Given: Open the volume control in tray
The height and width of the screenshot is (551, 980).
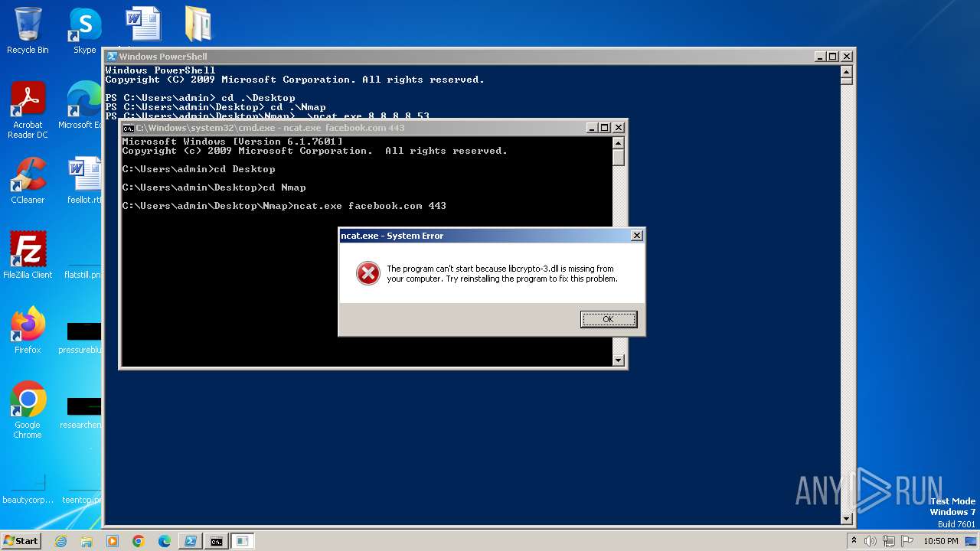Looking at the screenshot, I should coord(871,541).
